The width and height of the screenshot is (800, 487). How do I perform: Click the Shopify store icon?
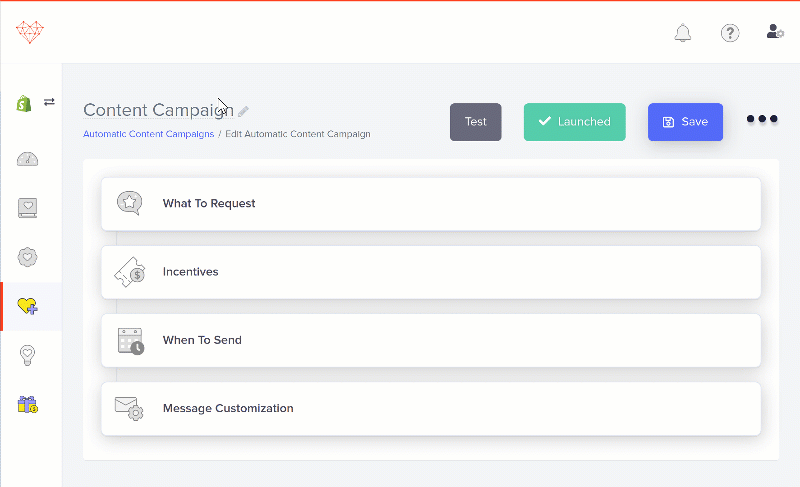(24, 103)
